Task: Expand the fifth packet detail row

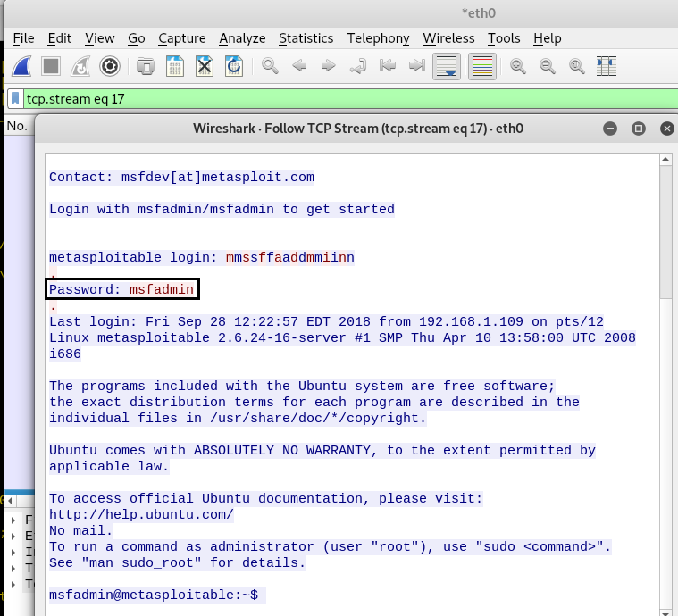Action: tap(13, 585)
